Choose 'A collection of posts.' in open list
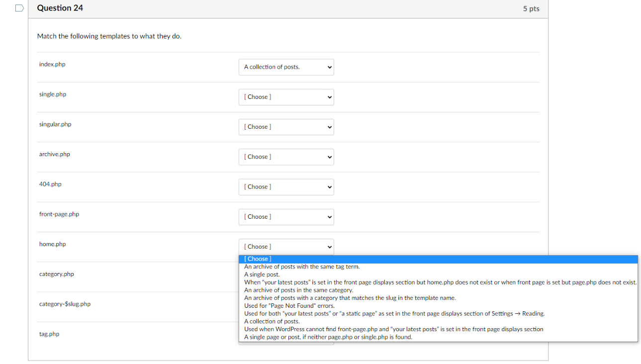Screen dimensions: 641x364 438,321
